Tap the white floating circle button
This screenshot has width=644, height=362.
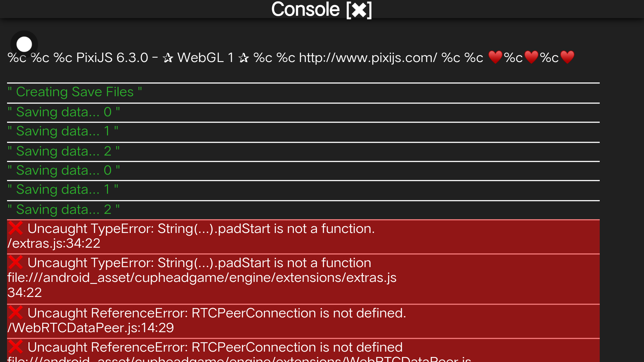(24, 44)
